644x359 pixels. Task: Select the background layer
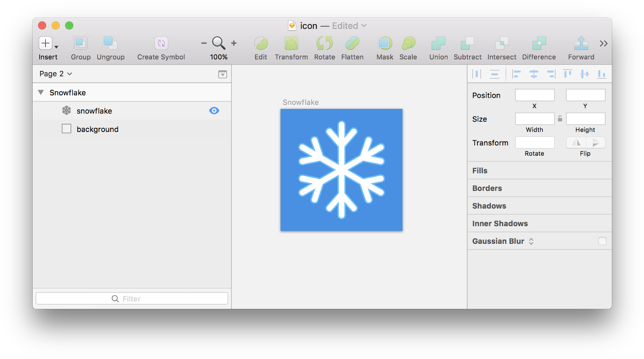click(97, 129)
